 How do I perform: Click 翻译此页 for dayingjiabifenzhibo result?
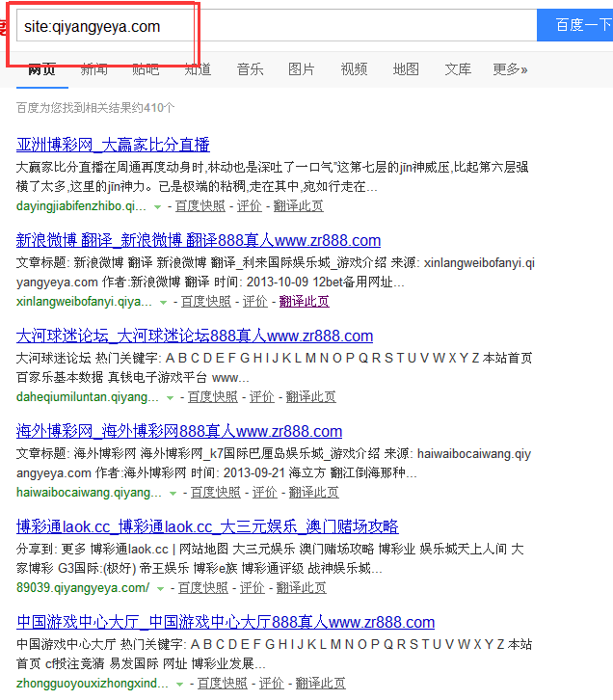click(x=299, y=205)
